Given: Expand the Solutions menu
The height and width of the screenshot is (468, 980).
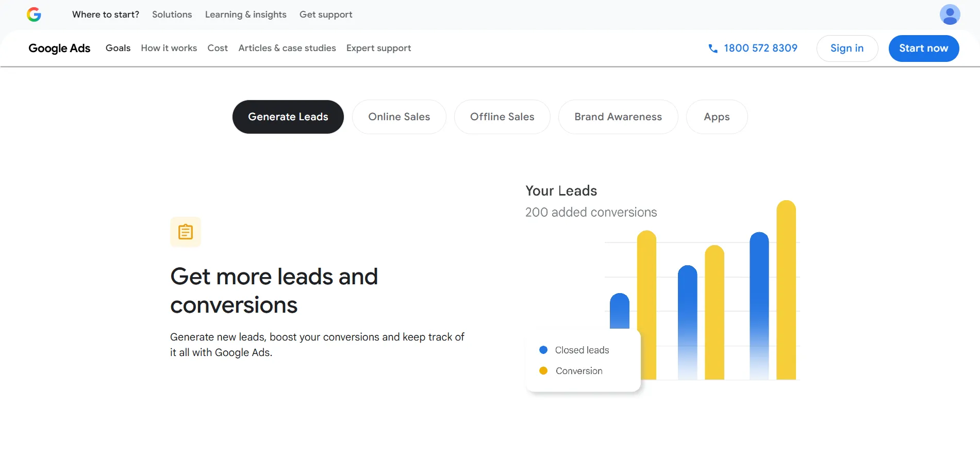Looking at the screenshot, I should click(172, 14).
